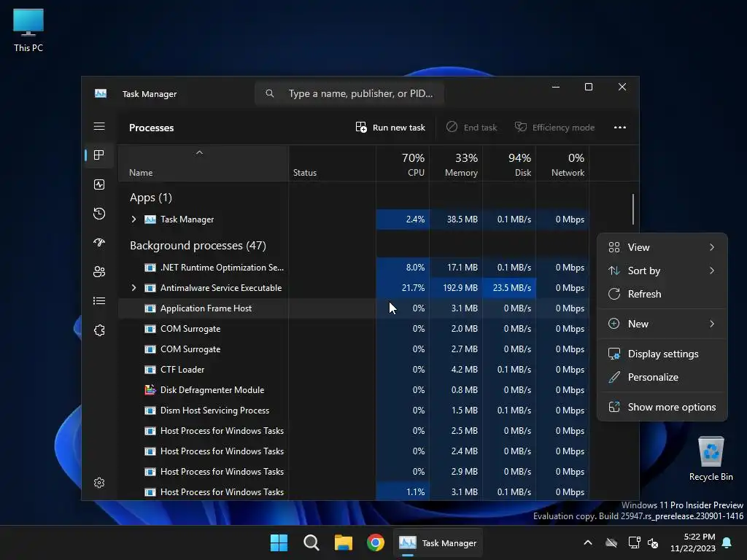Expand the Task Manager app row

coord(134,219)
